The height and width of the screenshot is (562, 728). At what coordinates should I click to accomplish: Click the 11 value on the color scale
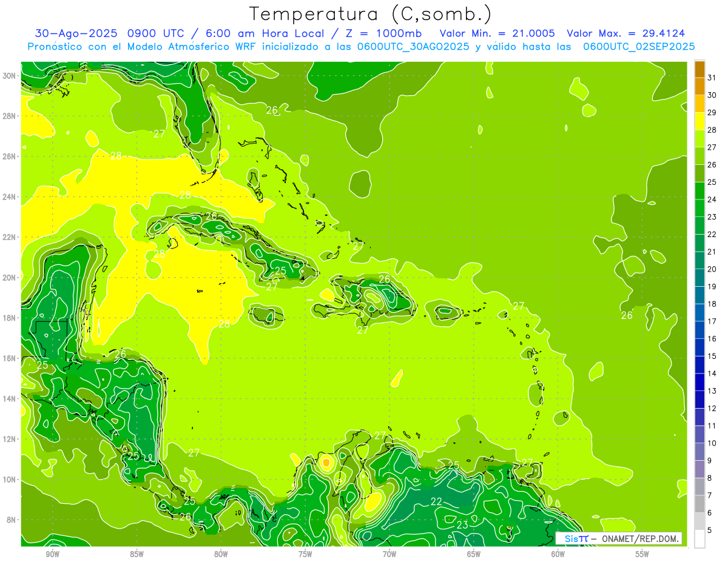point(712,426)
